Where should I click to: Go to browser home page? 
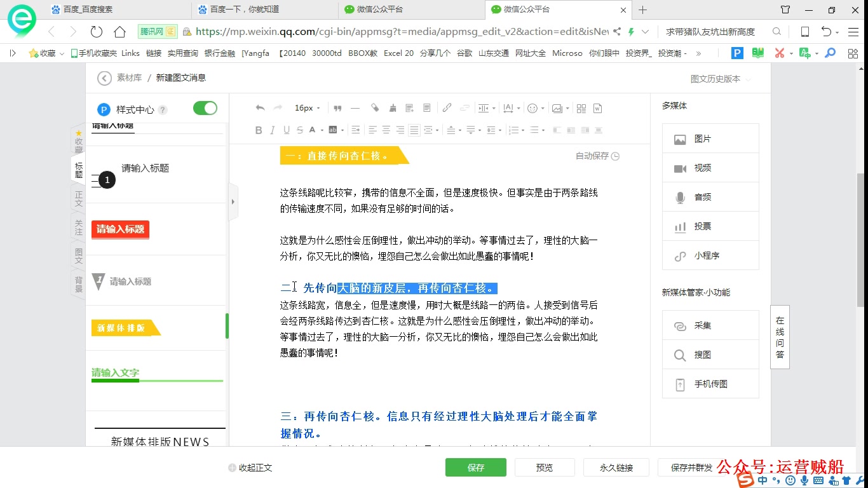pos(119,32)
